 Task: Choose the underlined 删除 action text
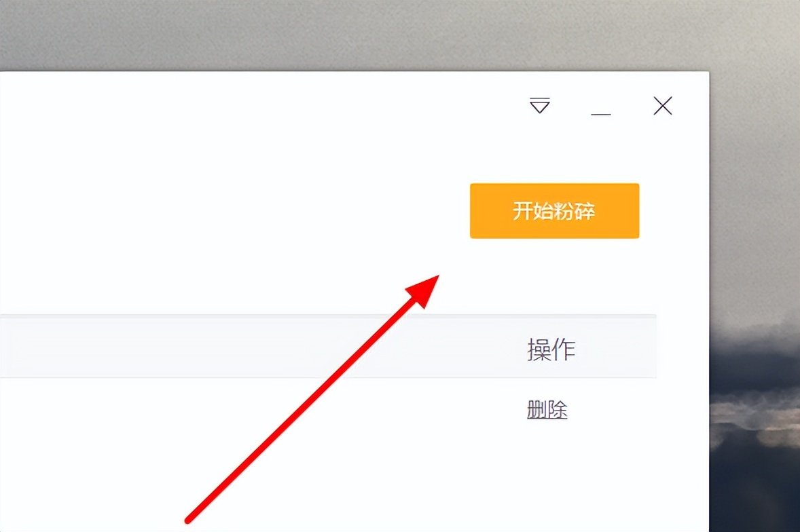click(547, 410)
